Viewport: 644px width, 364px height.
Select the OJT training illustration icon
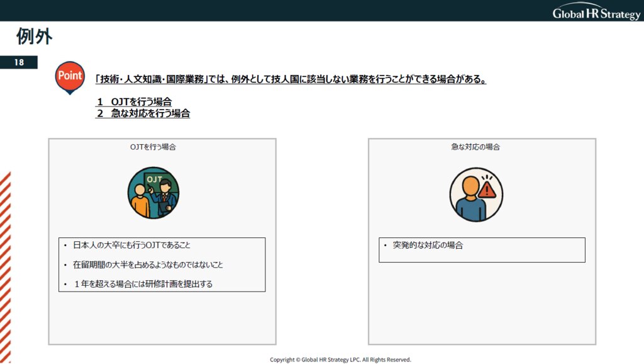153,193
